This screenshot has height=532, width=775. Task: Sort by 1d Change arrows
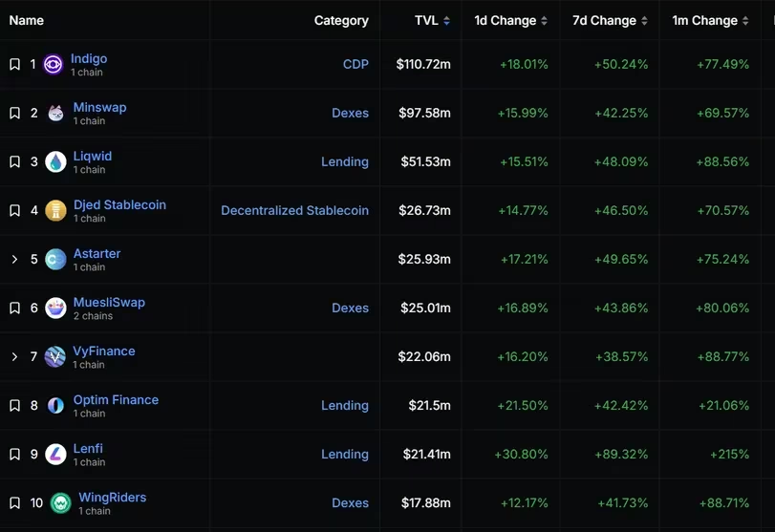pyautogui.click(x=544, y=21)
